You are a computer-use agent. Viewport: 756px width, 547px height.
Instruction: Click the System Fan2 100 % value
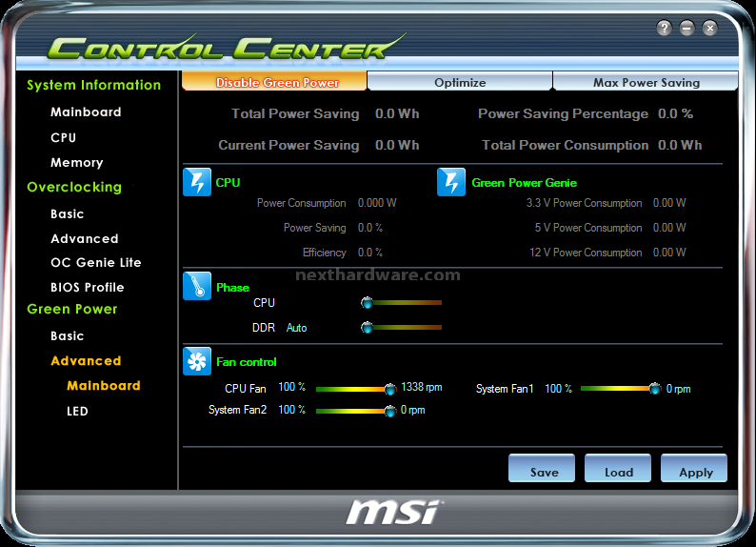[x=291, y=410]
